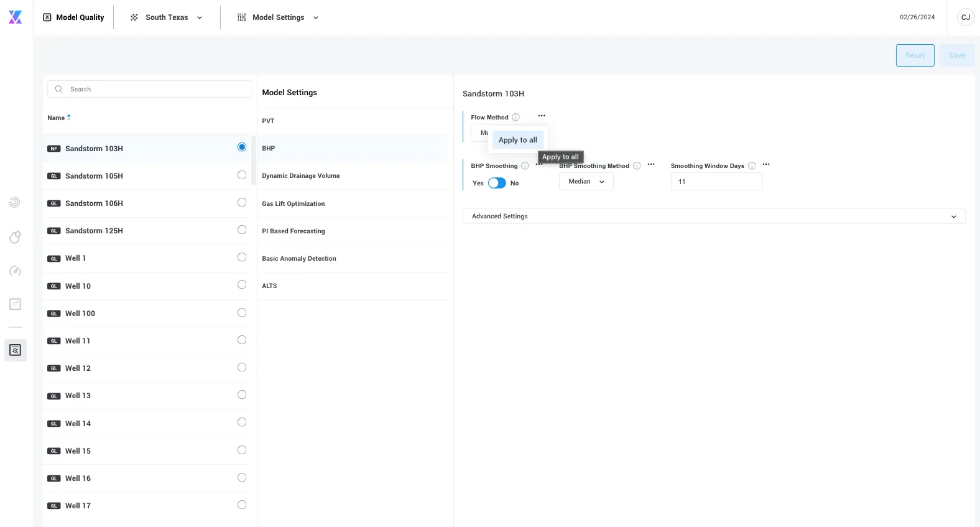980x527 pixels.
Task: Open the Model Settings top dropdown
Action: point(278,17)
